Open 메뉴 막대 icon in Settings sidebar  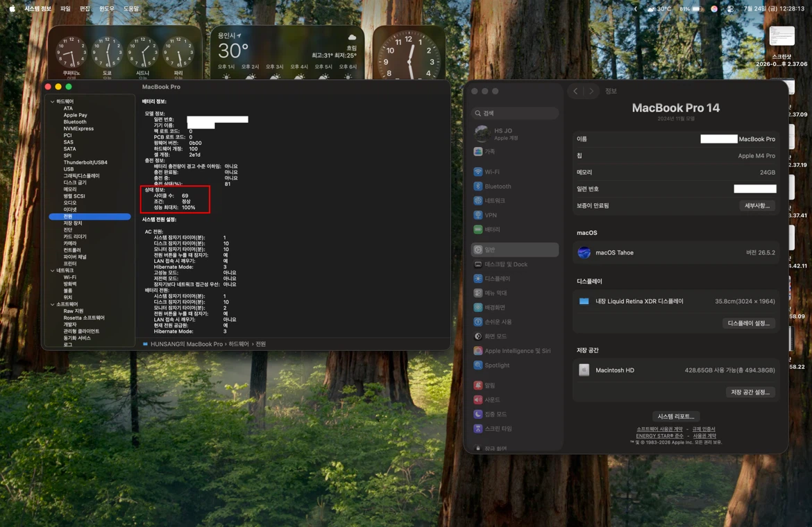pyautogui.click(x=478, y=293)
